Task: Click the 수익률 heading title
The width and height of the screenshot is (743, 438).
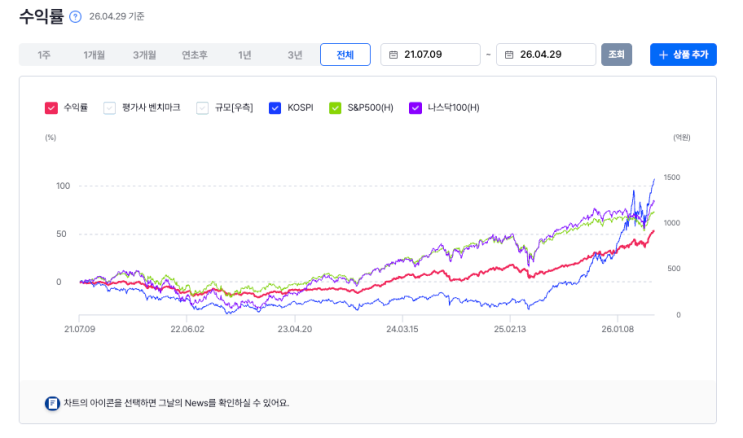Action: 41,17
